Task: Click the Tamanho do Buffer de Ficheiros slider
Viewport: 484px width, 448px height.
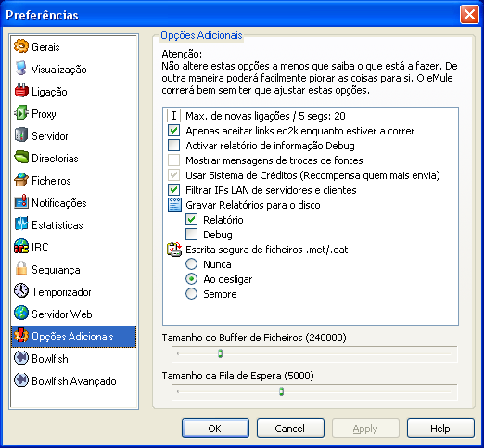Action: coord(314,353)
